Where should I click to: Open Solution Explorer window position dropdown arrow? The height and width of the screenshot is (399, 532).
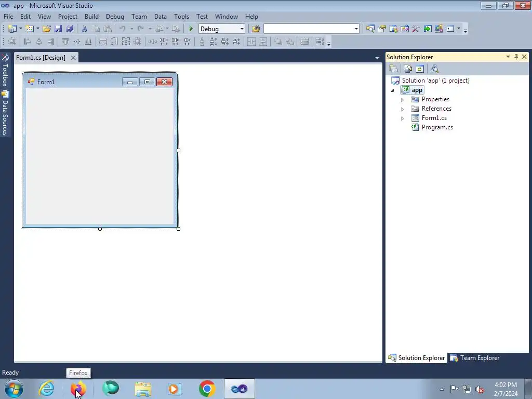[x=508, y=57]
